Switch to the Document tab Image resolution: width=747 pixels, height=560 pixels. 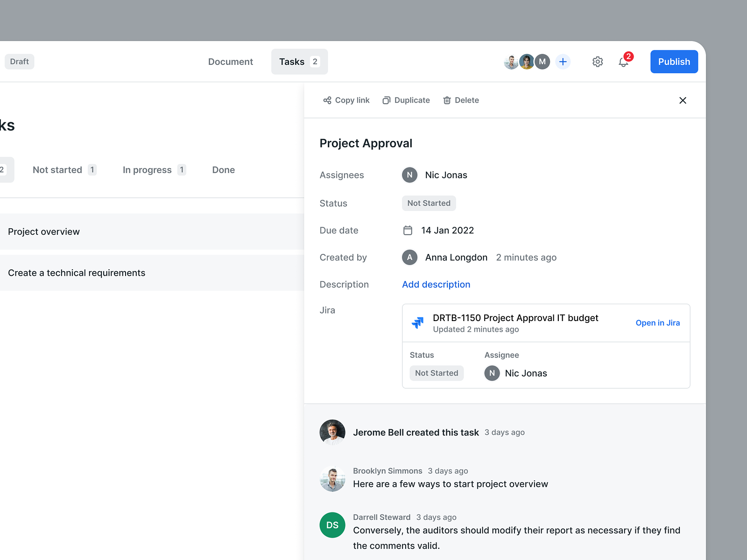231,62
